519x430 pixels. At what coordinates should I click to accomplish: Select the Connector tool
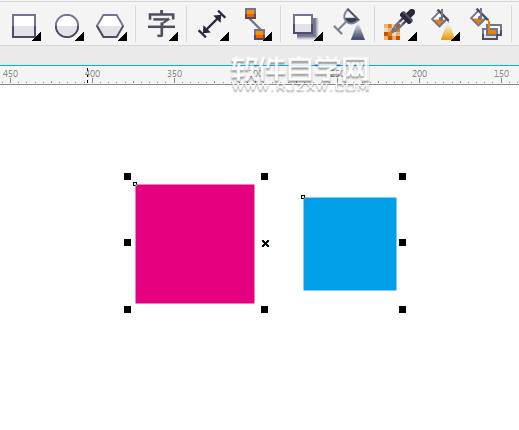255,24
